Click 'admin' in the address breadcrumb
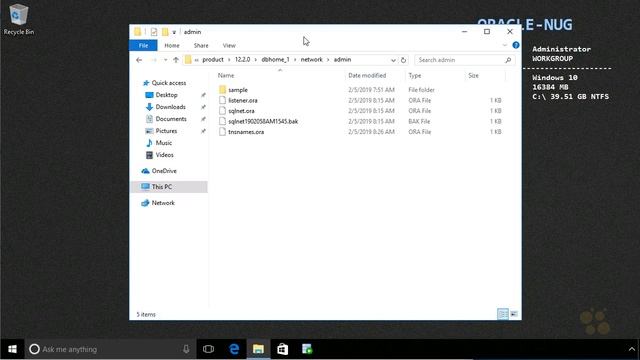 (342, 60)
